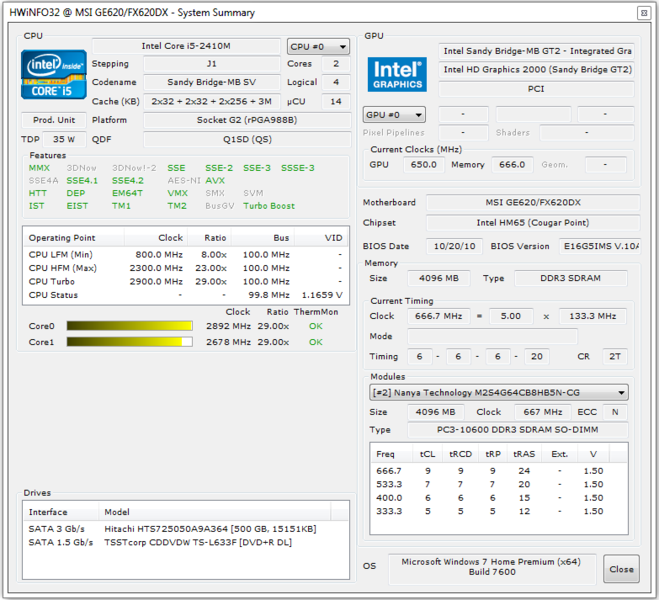This screenshot has width=659, height=600.
Task: Click the PCI bus field
Action: point(536,89)
